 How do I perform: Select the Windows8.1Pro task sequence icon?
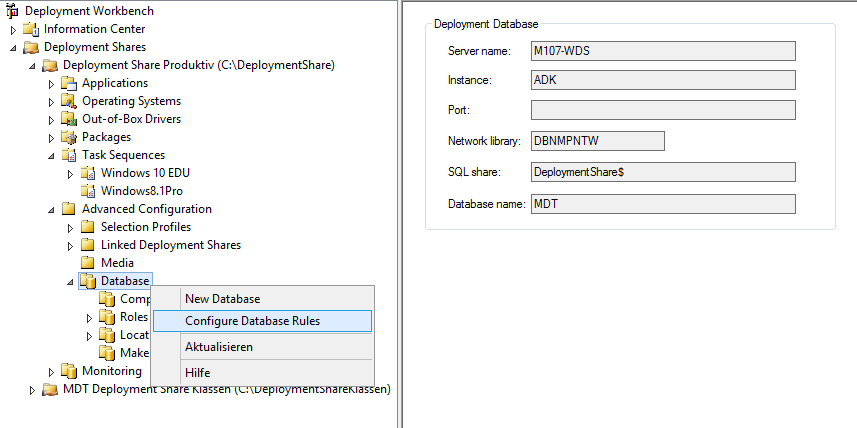tap(88, 191)
